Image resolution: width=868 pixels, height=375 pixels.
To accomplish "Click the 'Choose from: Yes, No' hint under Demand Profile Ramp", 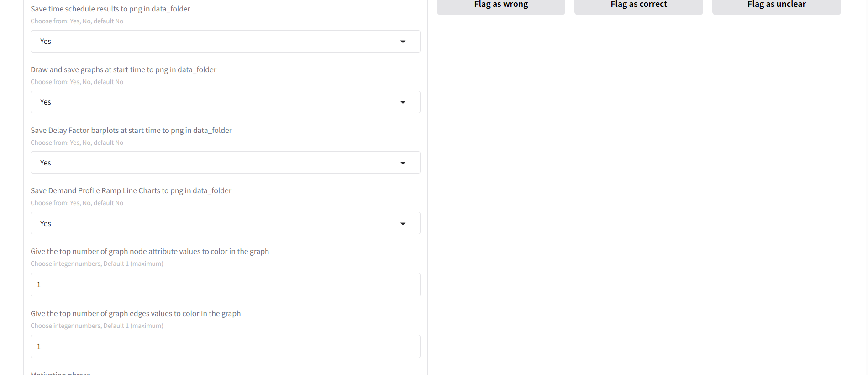I will (77, 203).
